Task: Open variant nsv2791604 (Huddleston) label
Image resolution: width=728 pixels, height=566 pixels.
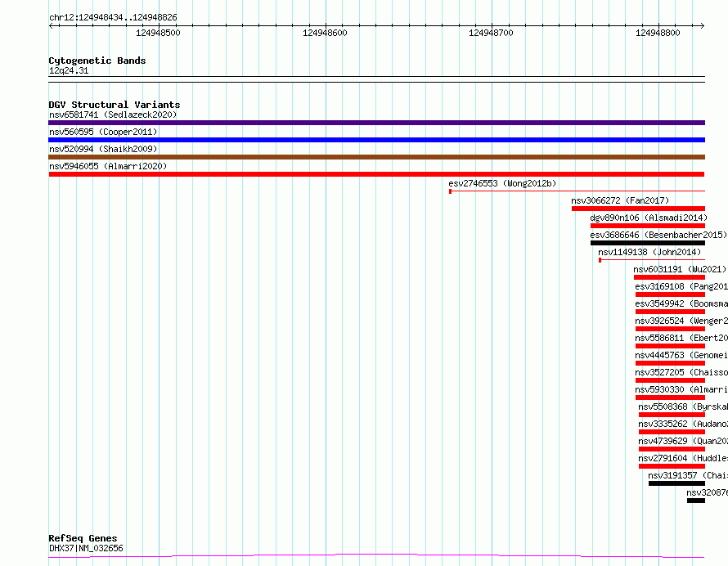Action: (x=683, y=458)
